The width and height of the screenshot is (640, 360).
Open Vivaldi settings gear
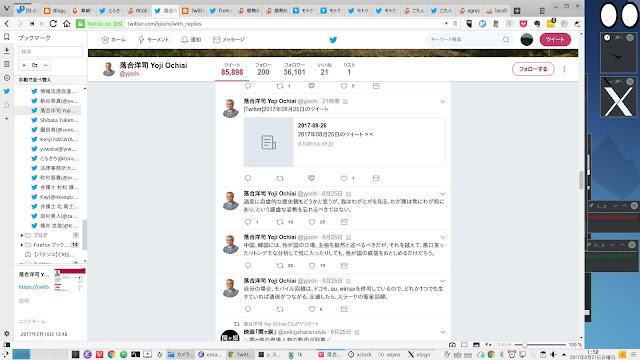(7, 333)
